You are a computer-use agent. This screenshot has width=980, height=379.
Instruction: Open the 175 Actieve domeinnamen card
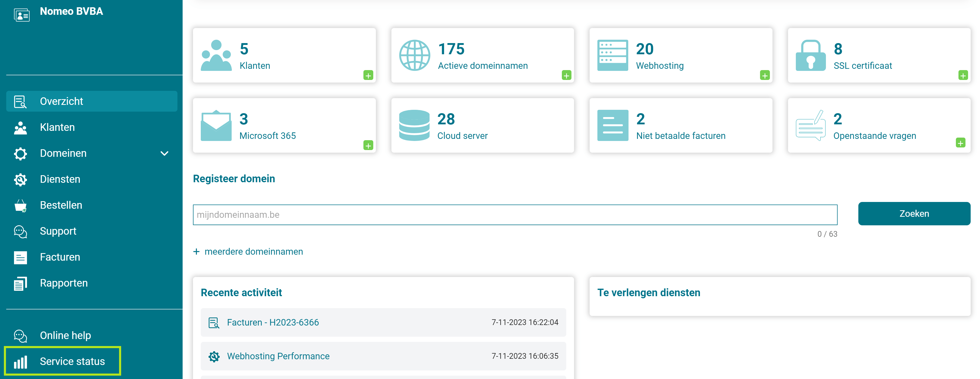[x=482, y=55]
